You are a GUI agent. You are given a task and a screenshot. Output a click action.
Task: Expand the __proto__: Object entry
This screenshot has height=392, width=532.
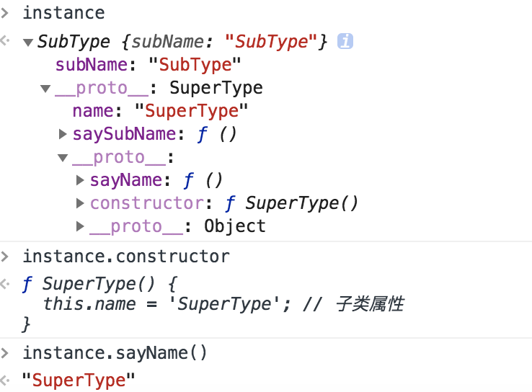point(80,226)
